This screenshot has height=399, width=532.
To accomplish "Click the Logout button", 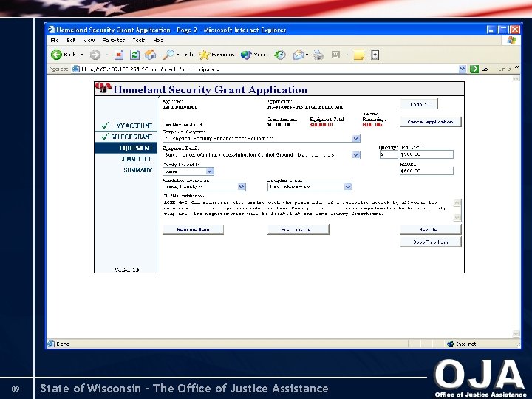I will coord(419,104).
